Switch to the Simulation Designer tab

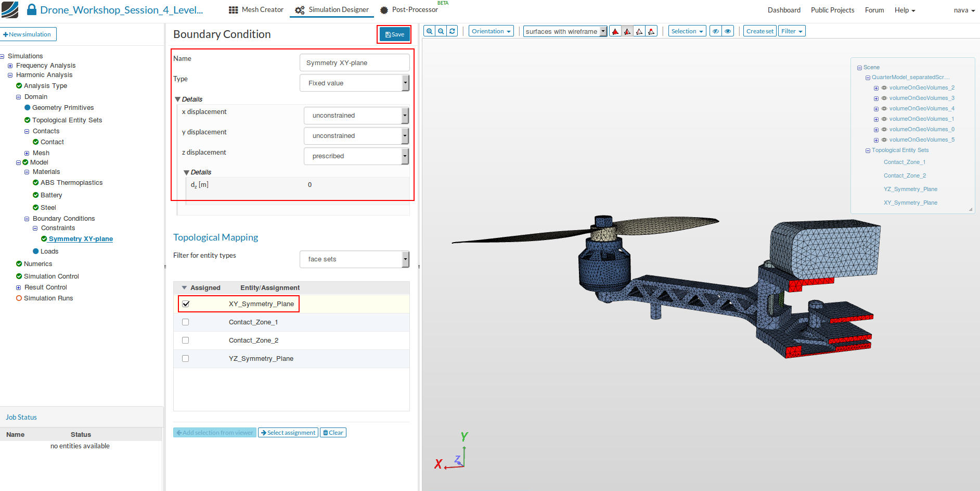[x=332, y=10]
